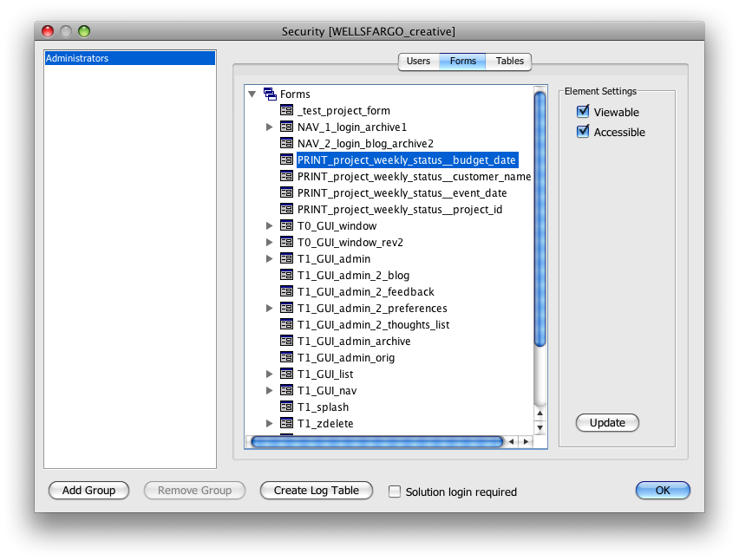
Task: Select the T1_GUI_admin_2_blog row
Action: [353, 275]
